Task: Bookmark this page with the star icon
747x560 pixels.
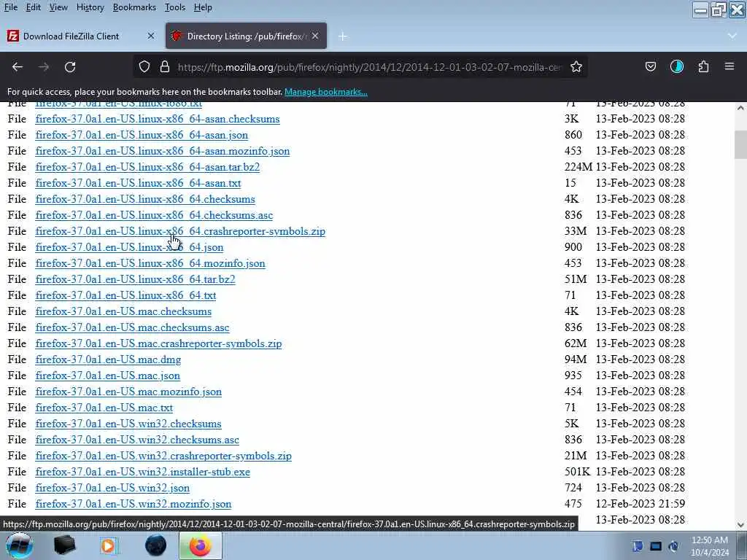Action: tap(576, 67)
